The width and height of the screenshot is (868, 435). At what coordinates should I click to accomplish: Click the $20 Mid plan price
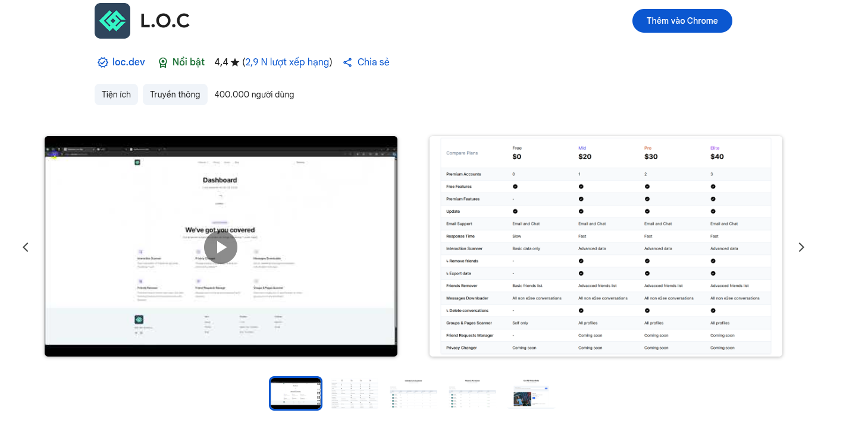(585, 157)
